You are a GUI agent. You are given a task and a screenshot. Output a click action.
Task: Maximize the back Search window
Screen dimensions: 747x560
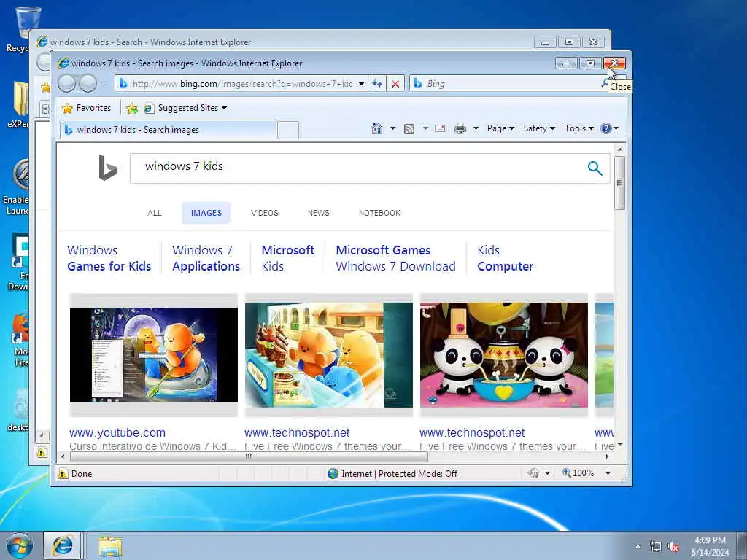(569, 42)
